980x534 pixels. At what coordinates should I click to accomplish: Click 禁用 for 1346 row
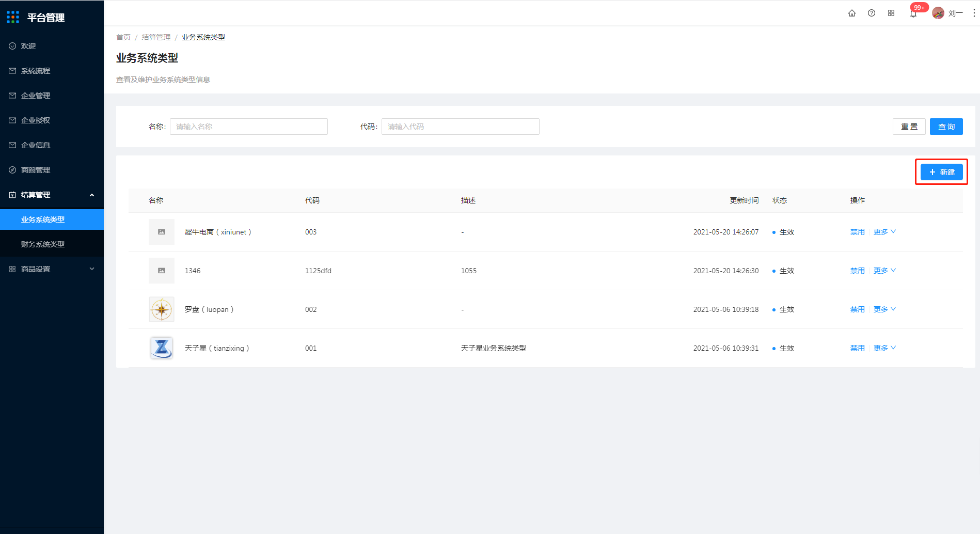pos(857,271)
